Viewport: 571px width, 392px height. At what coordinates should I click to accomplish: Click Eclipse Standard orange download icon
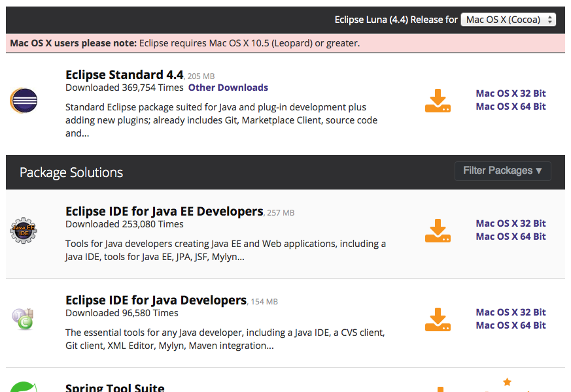[x=438, y=101]
